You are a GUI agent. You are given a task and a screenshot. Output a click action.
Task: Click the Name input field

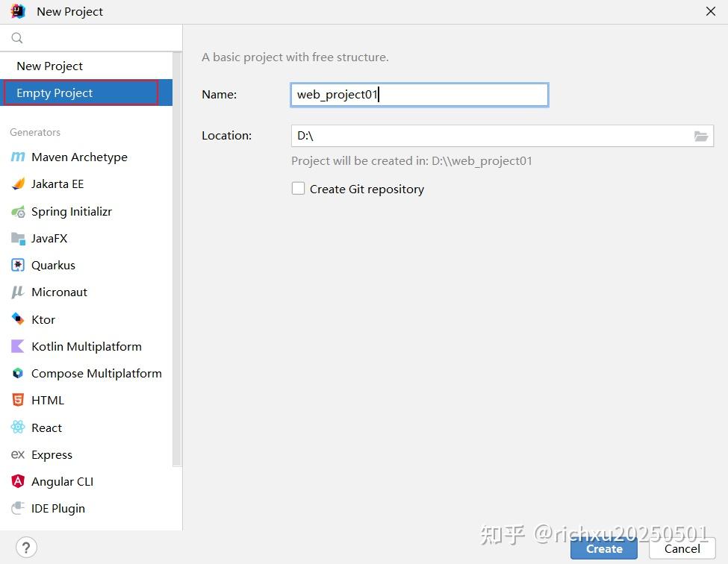pyautogui.click(x=419, y=95)
